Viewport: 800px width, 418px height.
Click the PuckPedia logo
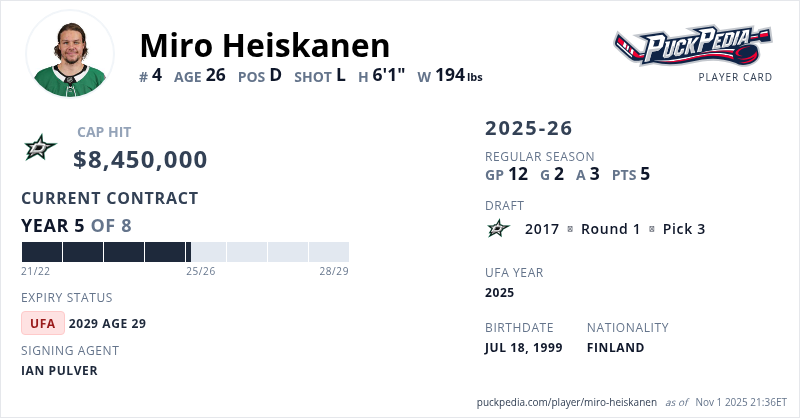[x=693, y=45]
